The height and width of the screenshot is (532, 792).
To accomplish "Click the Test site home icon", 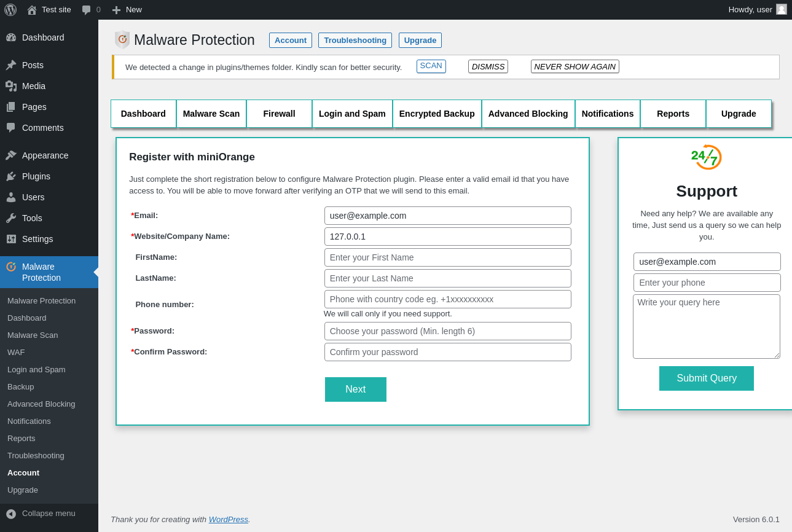I will point(32,10).
